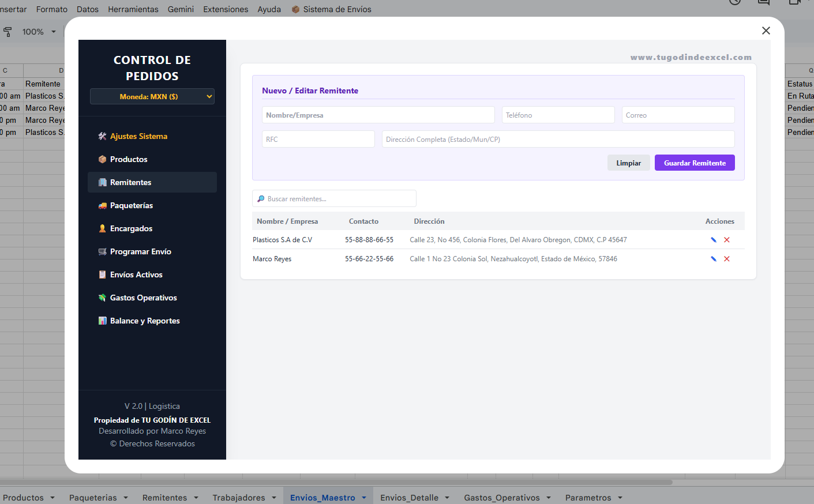Open the Envios_Maestro sheet tab arrow menu
Viewport: 814px width, 504px height.
pos(364,498)
